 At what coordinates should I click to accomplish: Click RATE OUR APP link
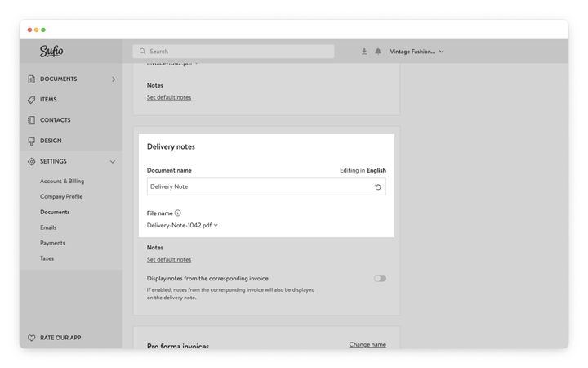(x=60, y=338)
